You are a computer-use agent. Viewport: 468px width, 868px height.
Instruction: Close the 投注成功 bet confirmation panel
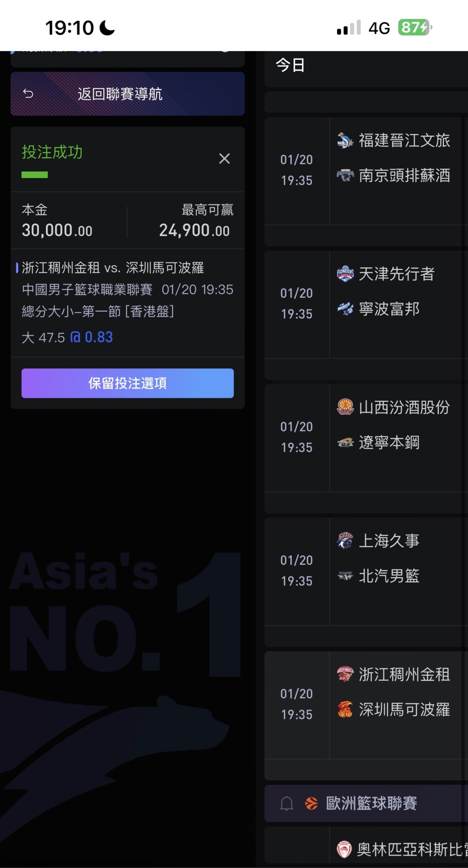tap(224, 159)
